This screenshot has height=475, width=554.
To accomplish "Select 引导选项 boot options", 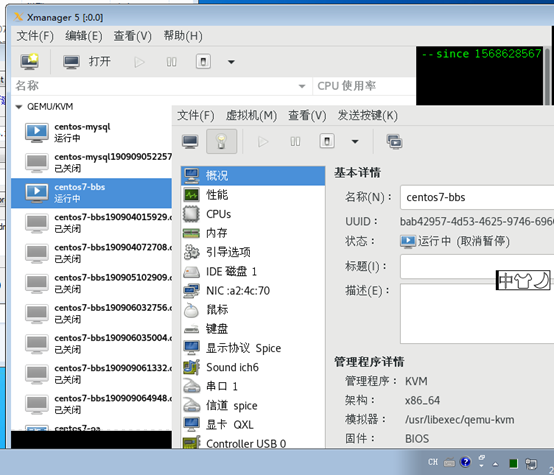I will click(253, 252).
